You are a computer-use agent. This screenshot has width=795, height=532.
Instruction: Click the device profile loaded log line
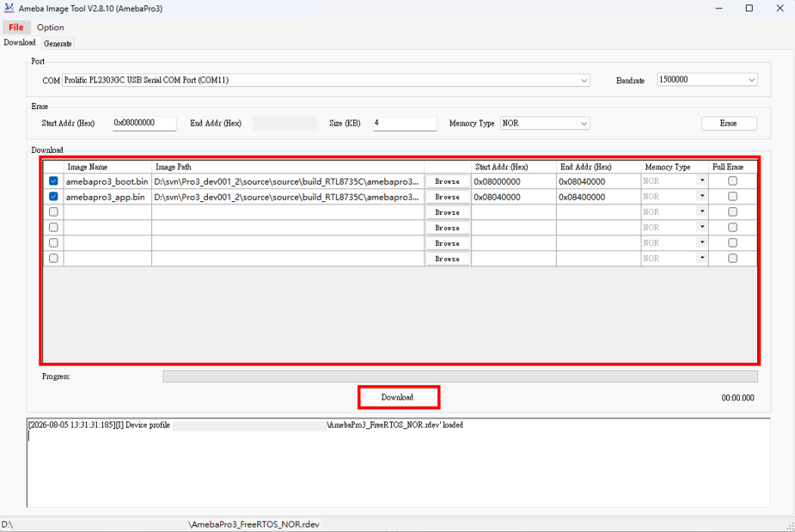click(246, 425)
